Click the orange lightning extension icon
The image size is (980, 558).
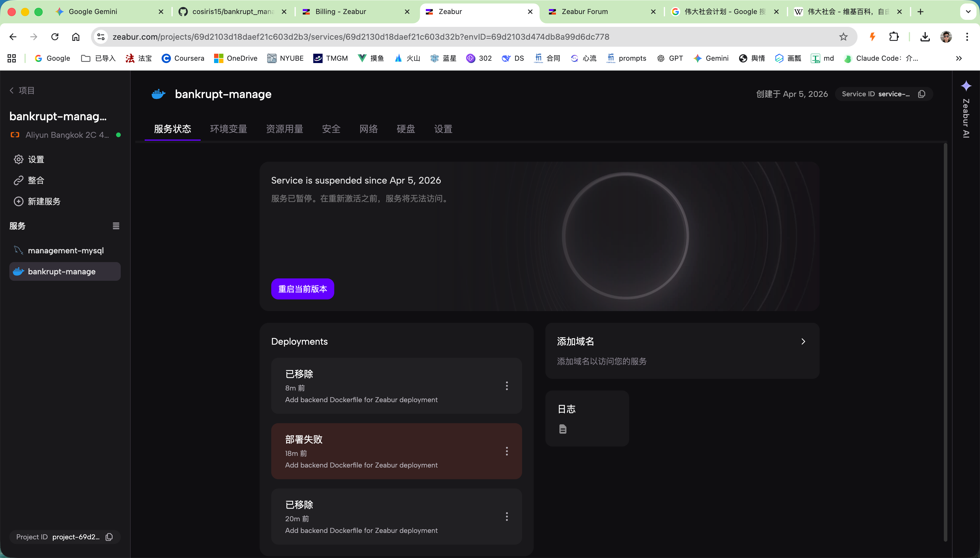click(x=872, y=37)
